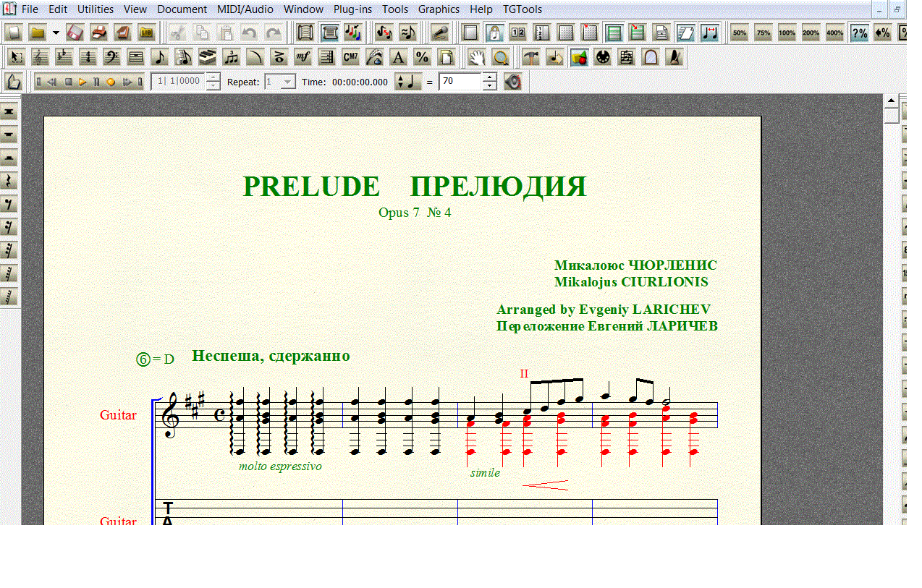Open the Plug-ins menu
The height and width of the screenshot is (588, 922).
coord(352,9)
